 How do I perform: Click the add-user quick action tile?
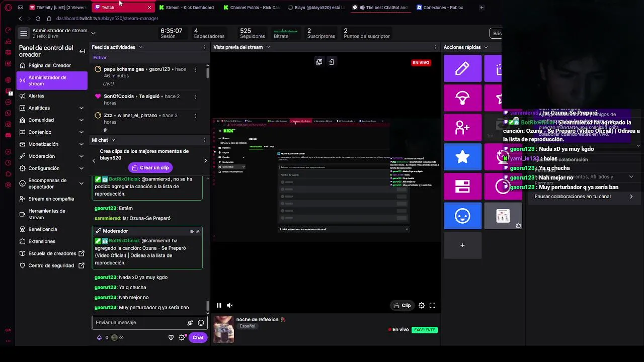point(462,127)
